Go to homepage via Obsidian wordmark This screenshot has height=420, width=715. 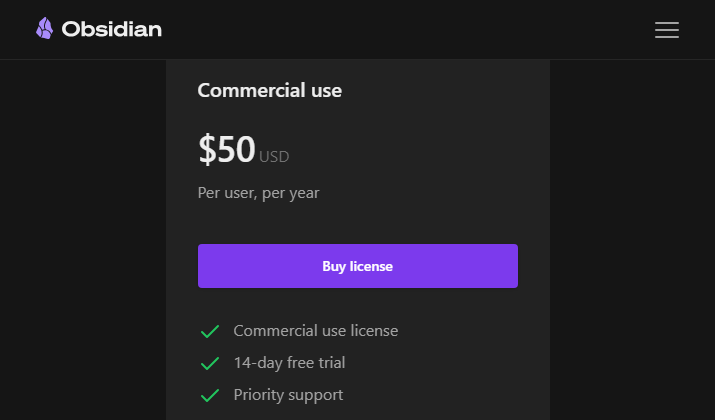[112, 29]
